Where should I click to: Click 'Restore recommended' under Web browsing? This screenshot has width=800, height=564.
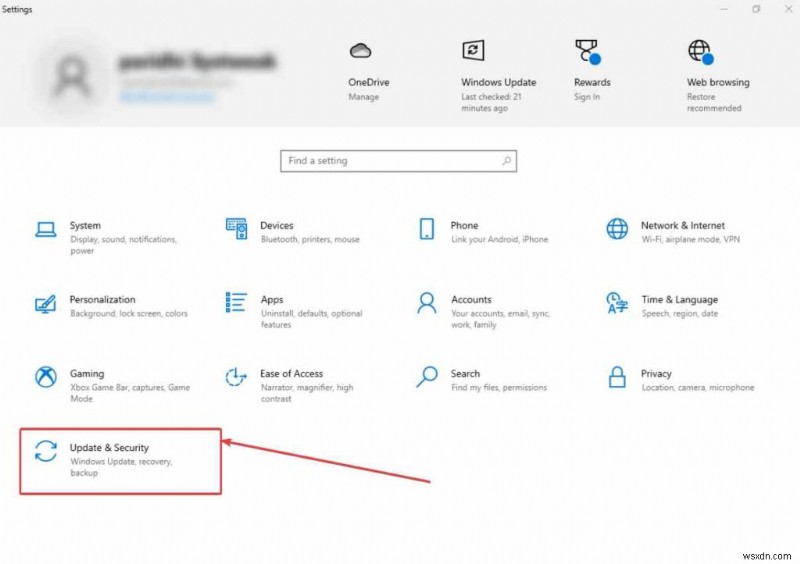714,102
